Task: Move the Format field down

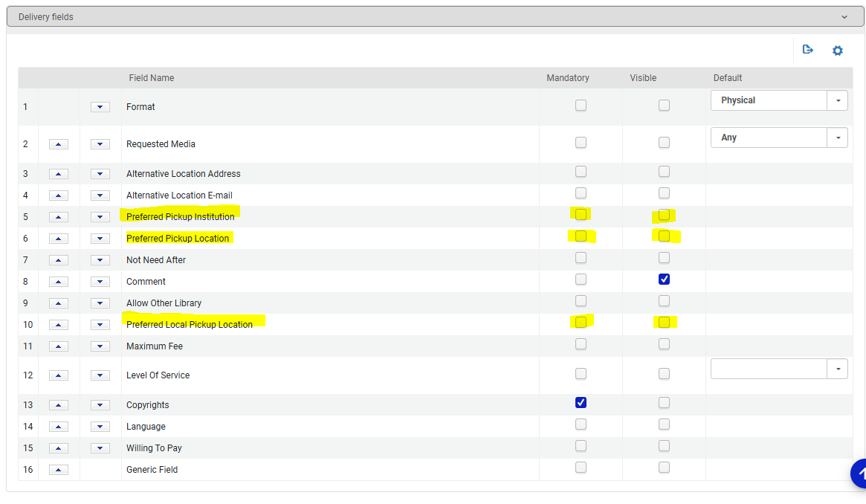Action: [x=100, y=106]
